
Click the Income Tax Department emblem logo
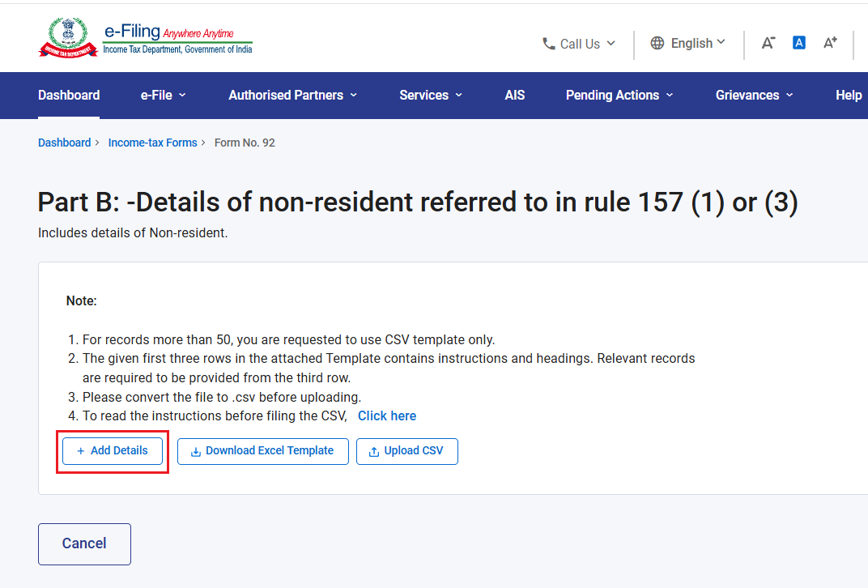(x=68, y=37)
